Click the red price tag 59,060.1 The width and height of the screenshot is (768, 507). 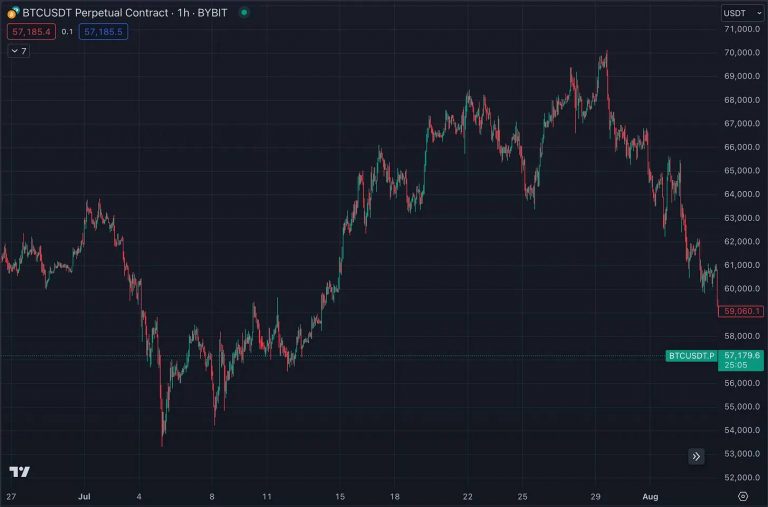point(741,311)
